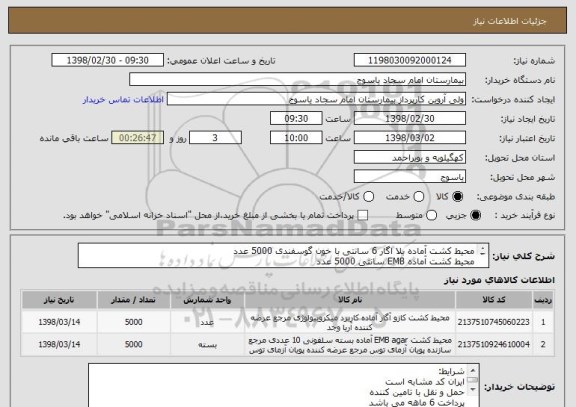Image resolution: width=576 pixels, height=407 pixels.
Task: Open the اطلاعات تماس خریدار link
Action: pos(123,100)
